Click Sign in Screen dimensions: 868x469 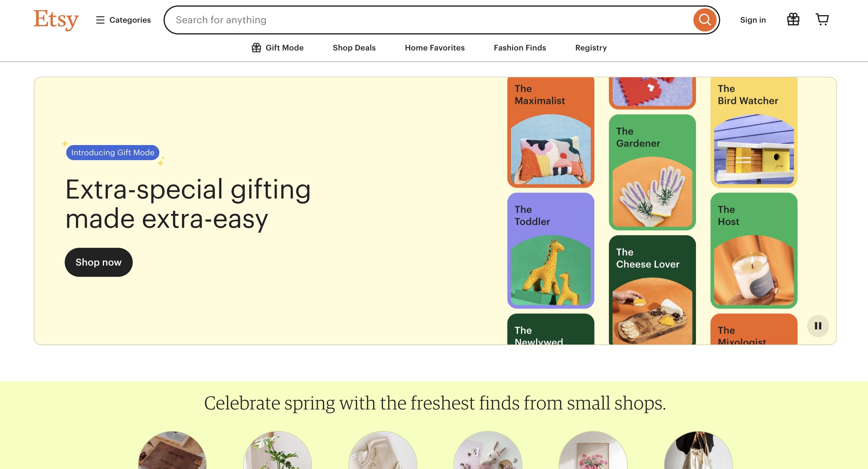pyautogui.click(x=753, y=20)
